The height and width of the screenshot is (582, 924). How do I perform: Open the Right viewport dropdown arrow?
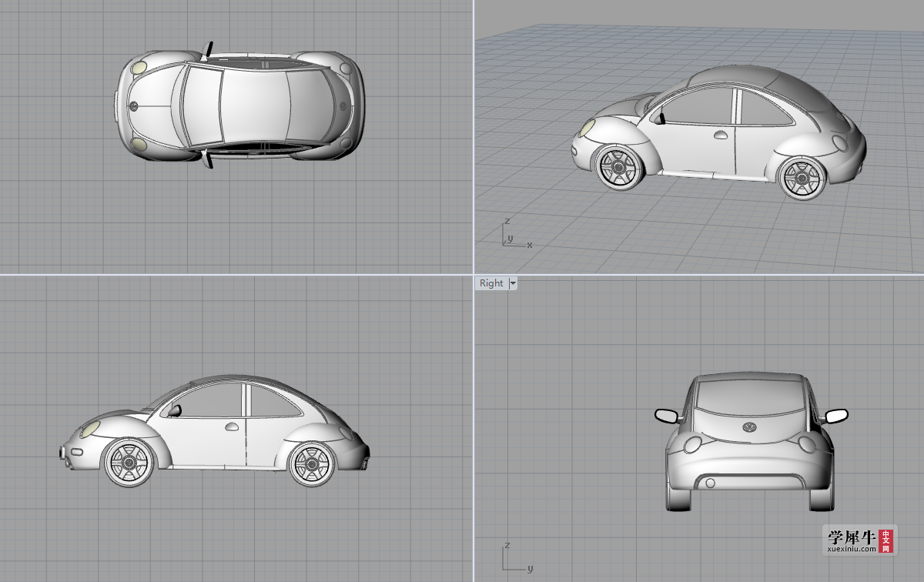pos(514,283)
